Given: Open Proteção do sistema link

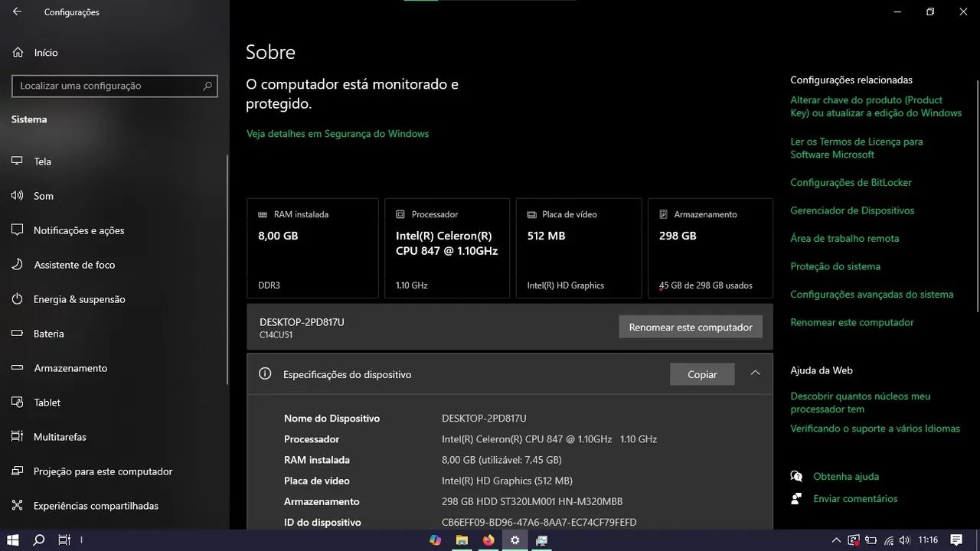Looking at the screenshot, I should [x=835, y=266].
